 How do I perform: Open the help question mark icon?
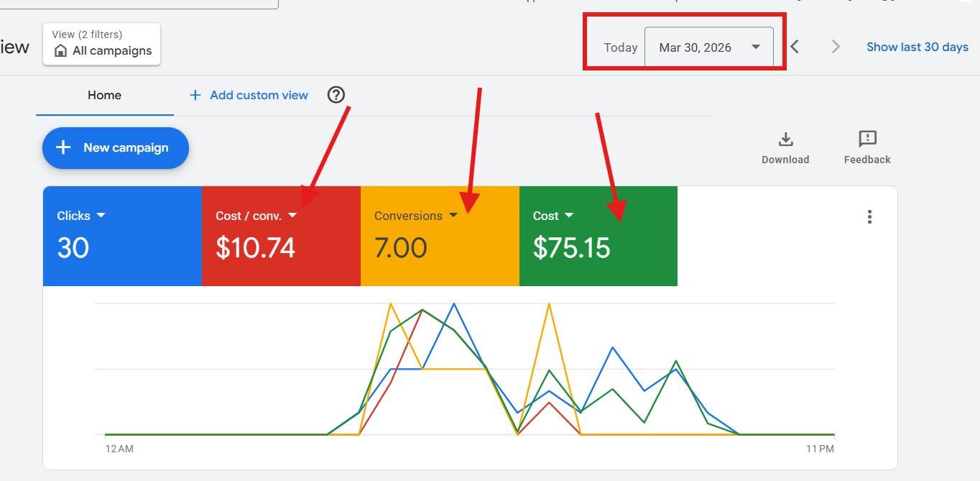(336, 95)
